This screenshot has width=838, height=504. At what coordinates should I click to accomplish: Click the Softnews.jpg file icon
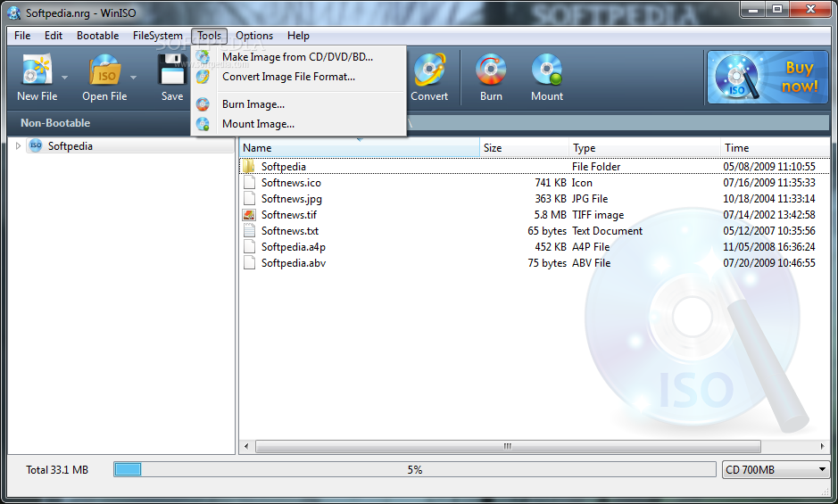click(x=248, y=198)
